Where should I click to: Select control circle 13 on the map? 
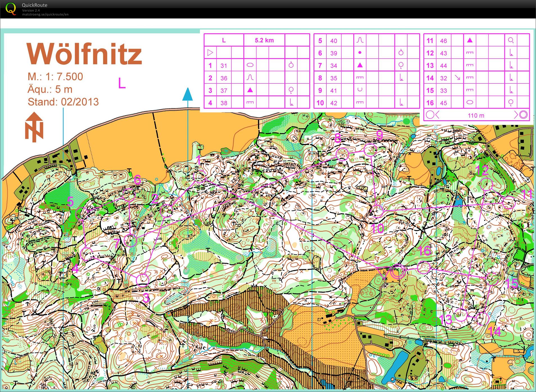click(x=461, y=314)
